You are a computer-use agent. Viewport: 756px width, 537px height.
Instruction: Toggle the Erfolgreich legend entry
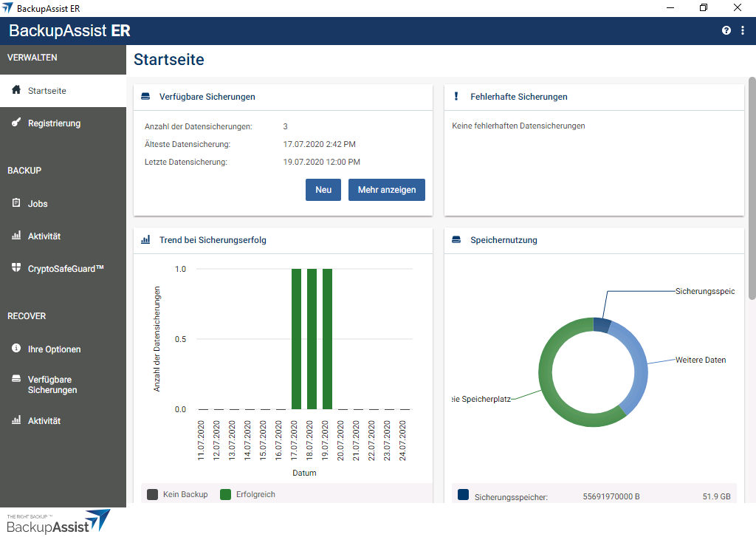point(247,494)
